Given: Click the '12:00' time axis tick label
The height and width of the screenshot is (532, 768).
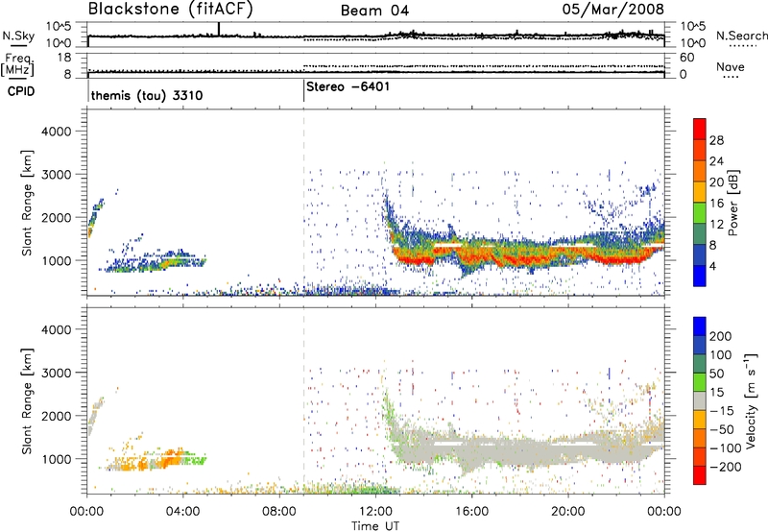Looking at the screenshot, I should 375,512.
